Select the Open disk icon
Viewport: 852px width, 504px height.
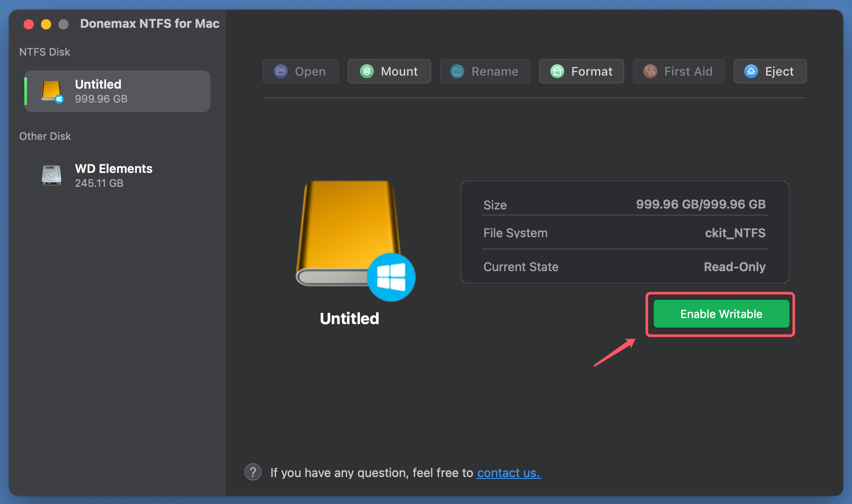[281, 71]
